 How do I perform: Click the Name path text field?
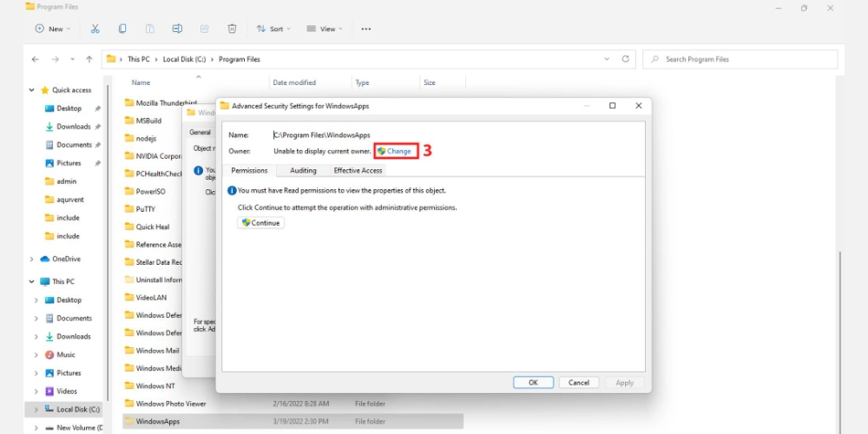(322, 135)
